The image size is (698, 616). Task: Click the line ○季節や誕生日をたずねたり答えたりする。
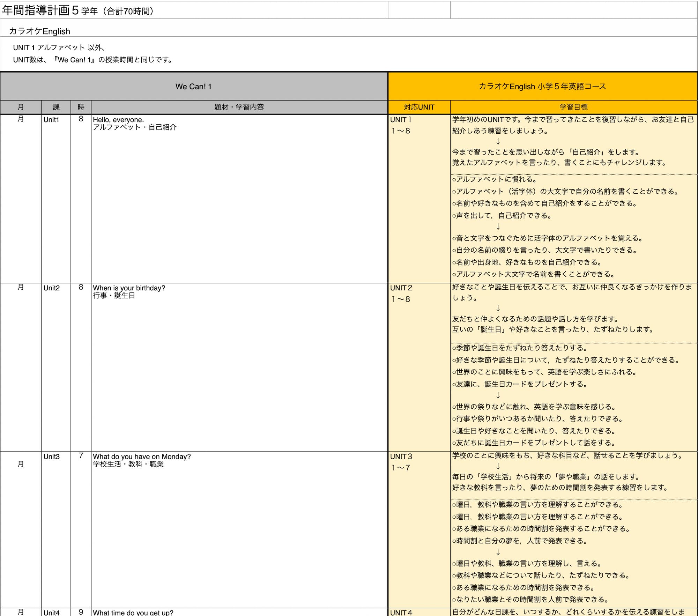pyautogui.click(x=520, y=348)
